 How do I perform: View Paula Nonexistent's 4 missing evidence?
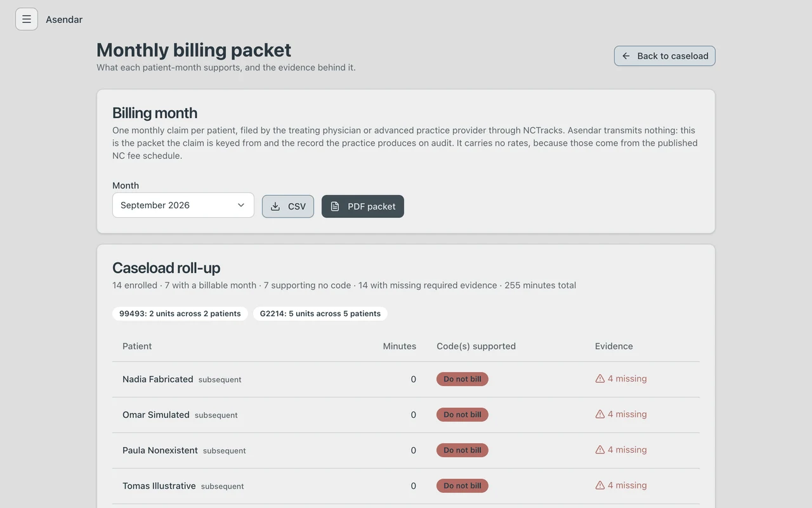coord(621,450)
